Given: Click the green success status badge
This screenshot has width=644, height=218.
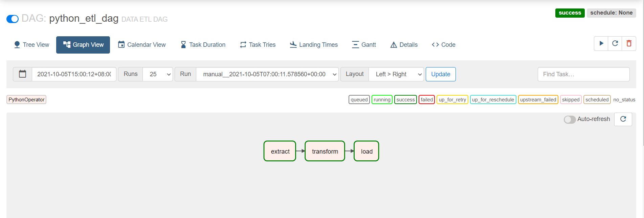Looking at the screenshot, I should (x=570, y=13).
